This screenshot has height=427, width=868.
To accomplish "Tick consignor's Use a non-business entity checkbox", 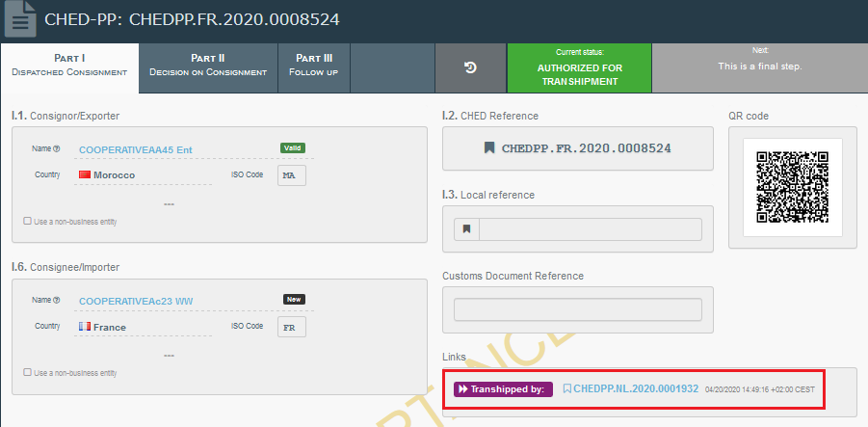I will 27,221.
